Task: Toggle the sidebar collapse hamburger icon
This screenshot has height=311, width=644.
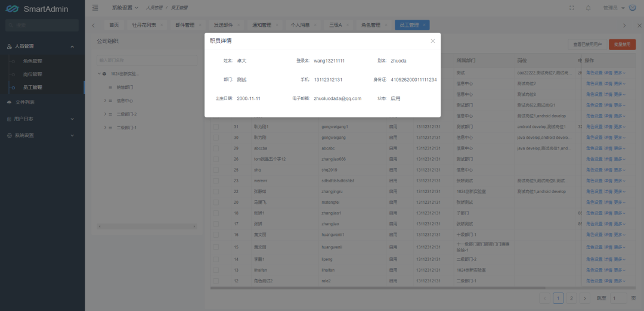Action: (95, 7)
